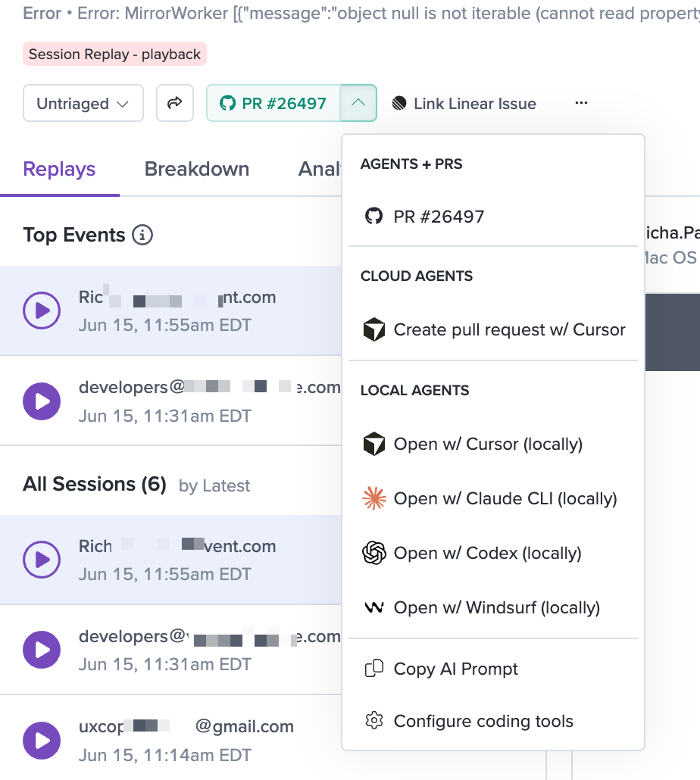This screenshot has height=780, width=700.
Task: Click "Jun 15, 11:14am EDT" timestamp
Action: point(164,755)
